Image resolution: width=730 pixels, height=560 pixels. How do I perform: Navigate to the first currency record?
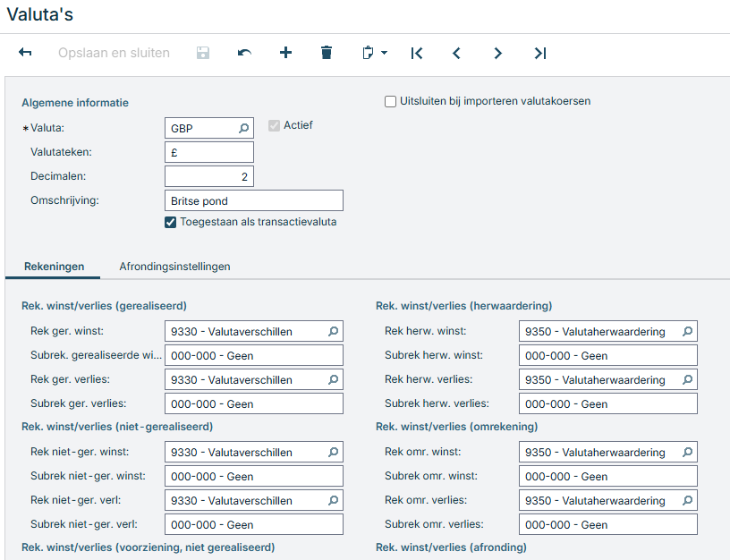click(x=416, y=53)
